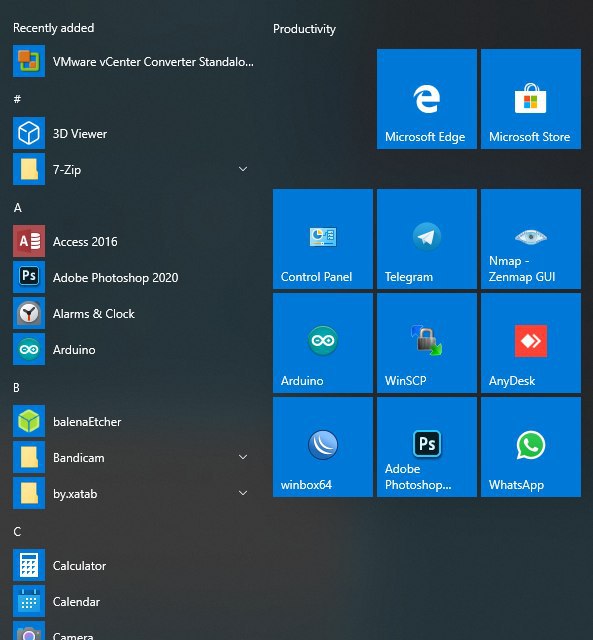The image size is (593, 640).
Task: Open the winbox64 tile
Action: pos(322,447)
